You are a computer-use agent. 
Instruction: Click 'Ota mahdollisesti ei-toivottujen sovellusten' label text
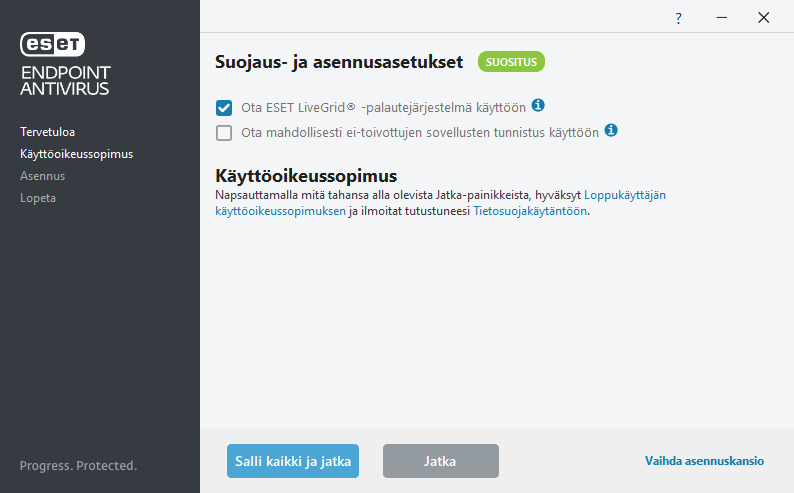coord(420,133)
